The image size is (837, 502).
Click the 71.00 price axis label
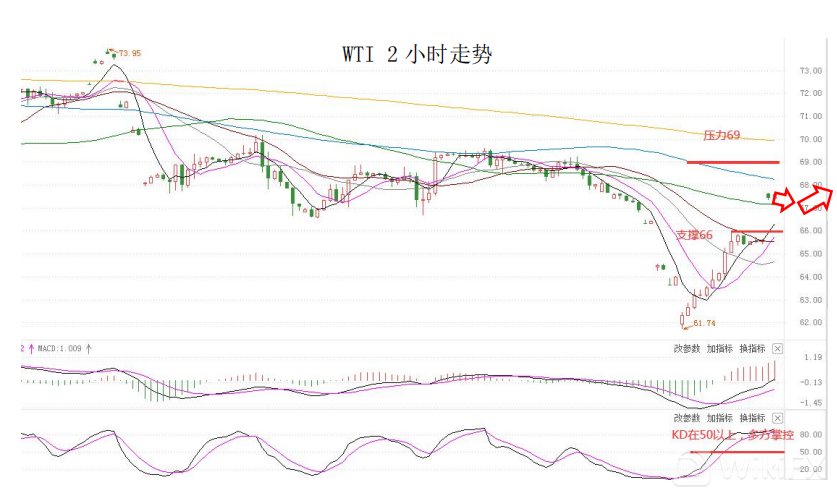(x=811, y=116)
